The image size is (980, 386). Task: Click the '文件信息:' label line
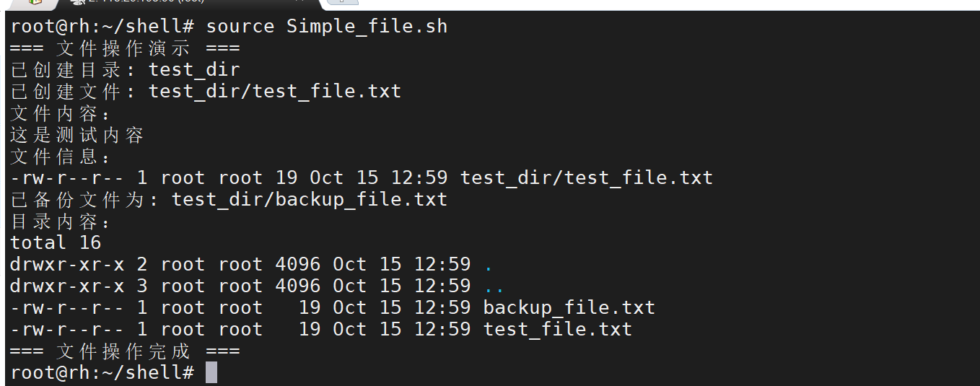click(x=61, y=157)
